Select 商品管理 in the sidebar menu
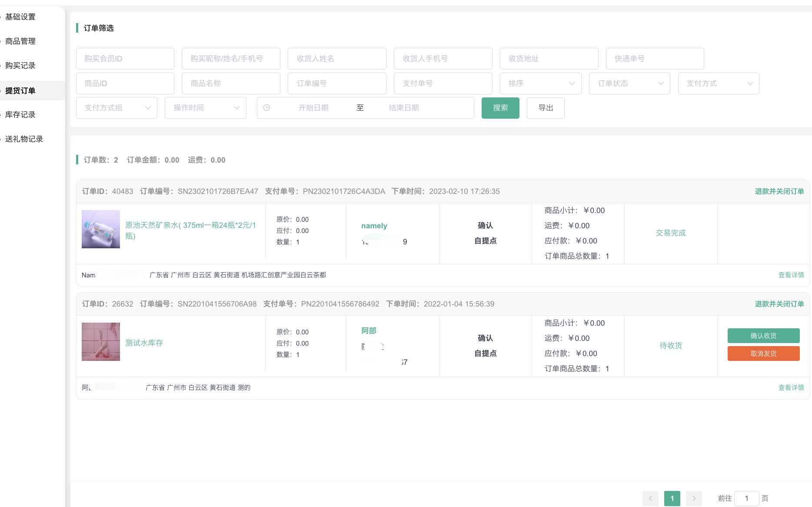Viewport: 812px width, 507px height. click(x=20, y=41)
